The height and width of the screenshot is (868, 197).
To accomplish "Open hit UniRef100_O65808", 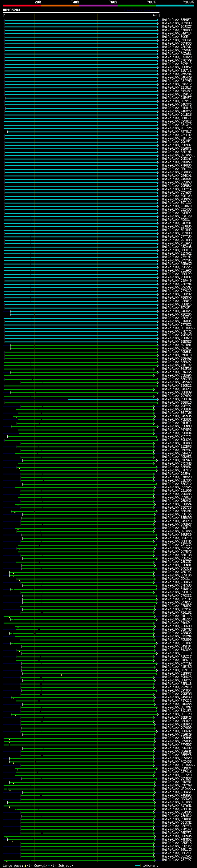I will 176,183.
